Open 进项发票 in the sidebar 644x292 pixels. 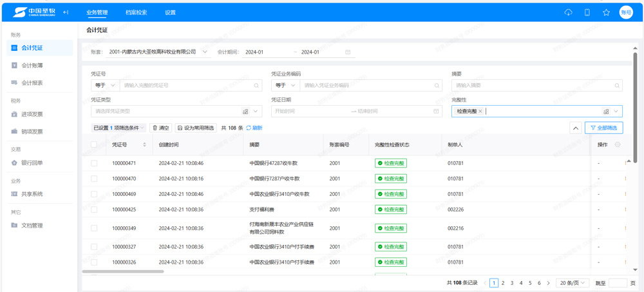point(40,114)
